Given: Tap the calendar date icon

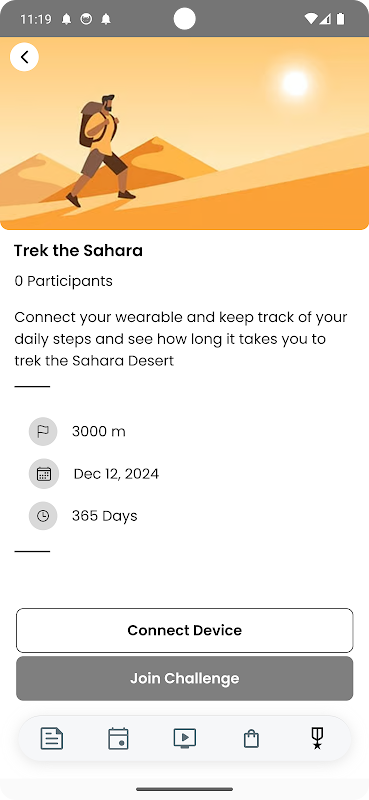Looking at the screenshot, I should 43,474.
